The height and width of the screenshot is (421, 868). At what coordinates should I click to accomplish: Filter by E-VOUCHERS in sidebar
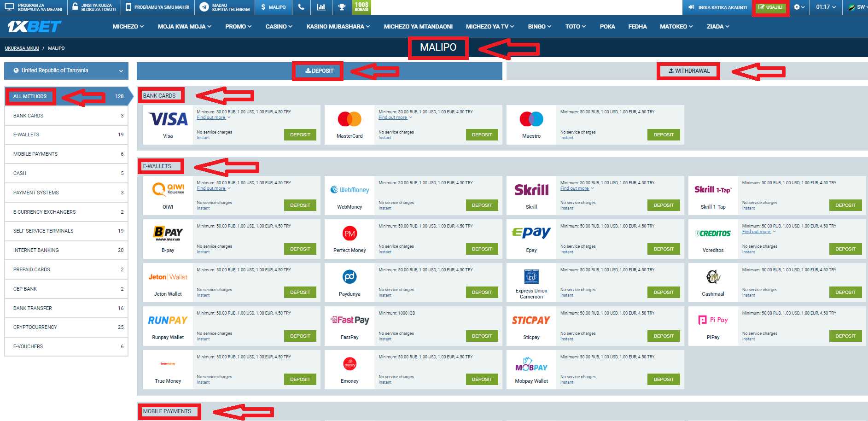(66, 347)
